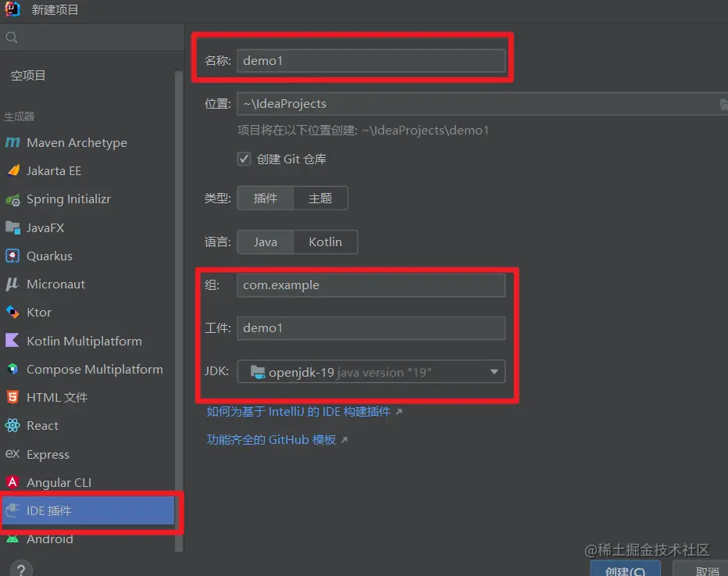This screenshot has width=728, height=576.
Task: Select the Maven Archetype generator
Action: 87,142
